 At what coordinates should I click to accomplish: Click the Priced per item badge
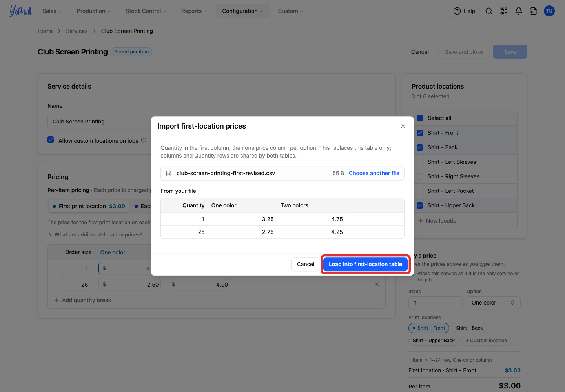[x=131, y=52]
